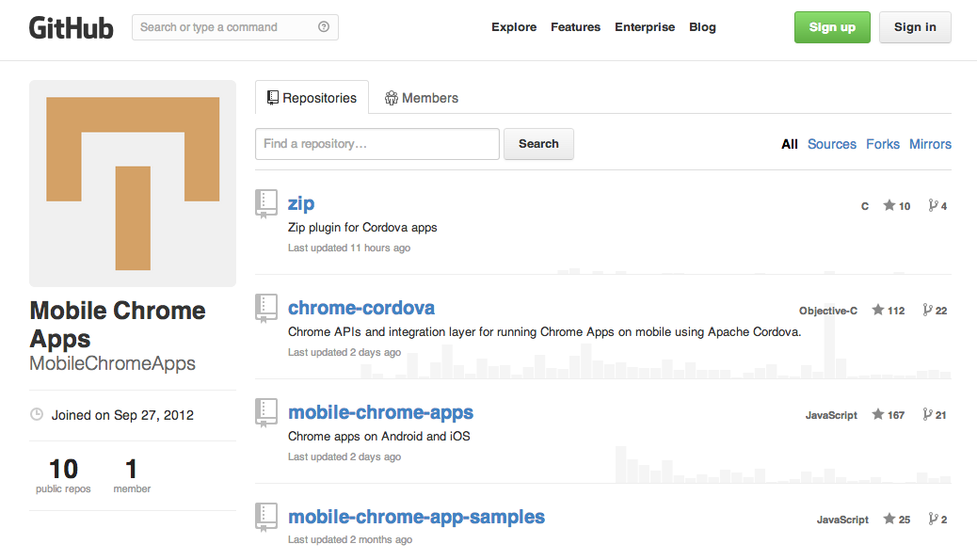This screenshot has height=560, width=977.
Task: Open the mobile-chrome-app-samples repository link
Action: coord(416,517)
